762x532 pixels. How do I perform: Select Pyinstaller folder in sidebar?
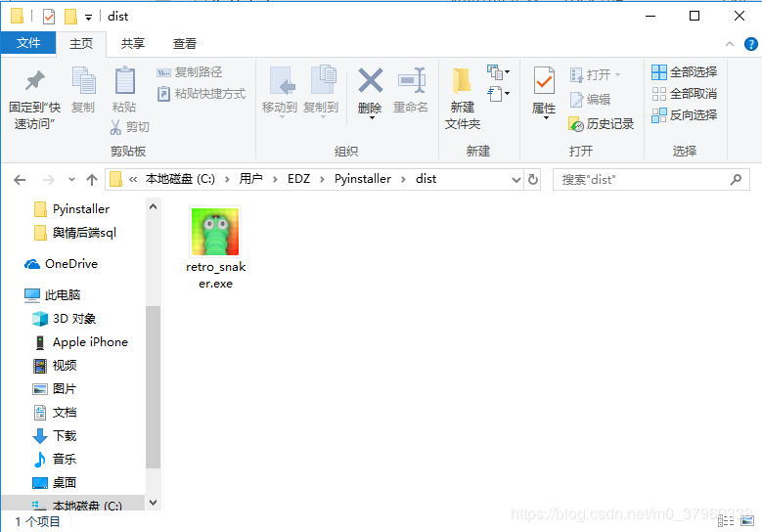(72, 209)
